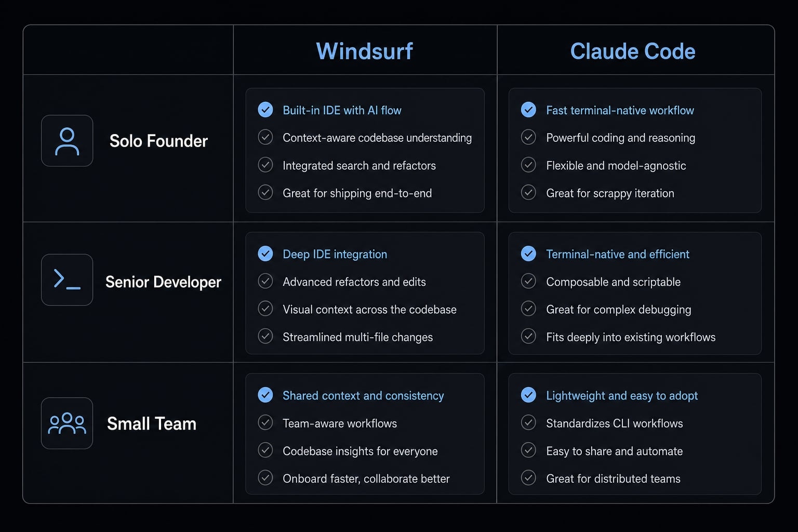
Task: Click the text Easy to share and automate
Action: tap(614, 451)
